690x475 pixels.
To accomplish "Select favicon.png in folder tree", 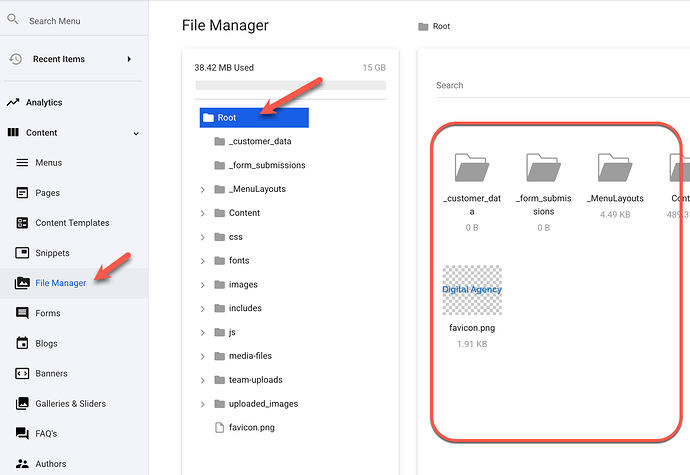I will 252,427.
